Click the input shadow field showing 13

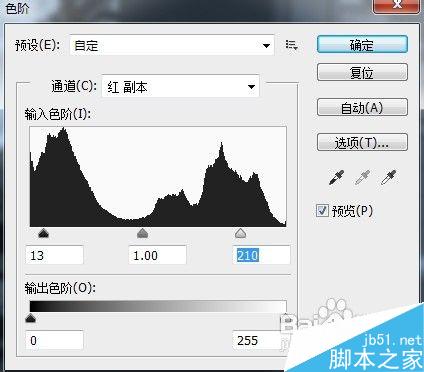(55, 255)
